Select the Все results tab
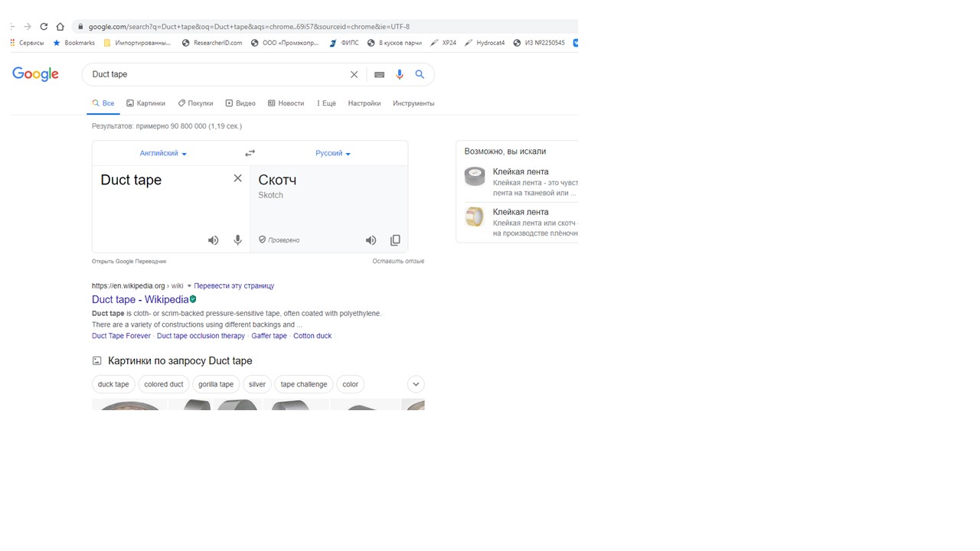 click(x=103, y=103)
